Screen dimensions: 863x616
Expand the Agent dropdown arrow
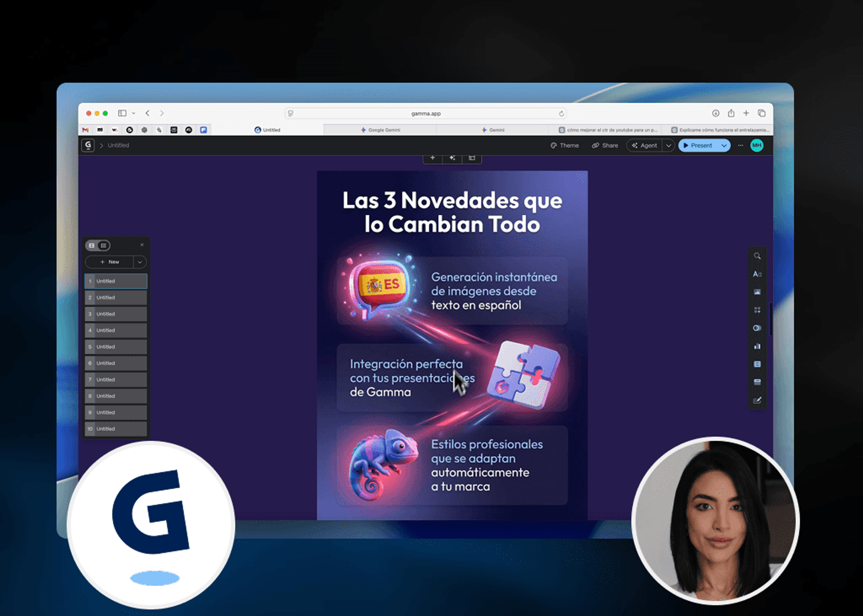[x=668, y=145]
